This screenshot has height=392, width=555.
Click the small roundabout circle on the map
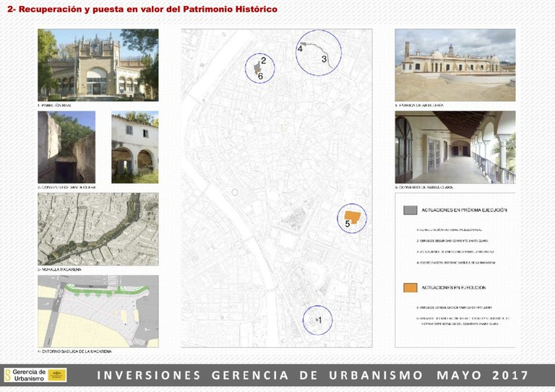pyautogui.click(x=235, y=192)
